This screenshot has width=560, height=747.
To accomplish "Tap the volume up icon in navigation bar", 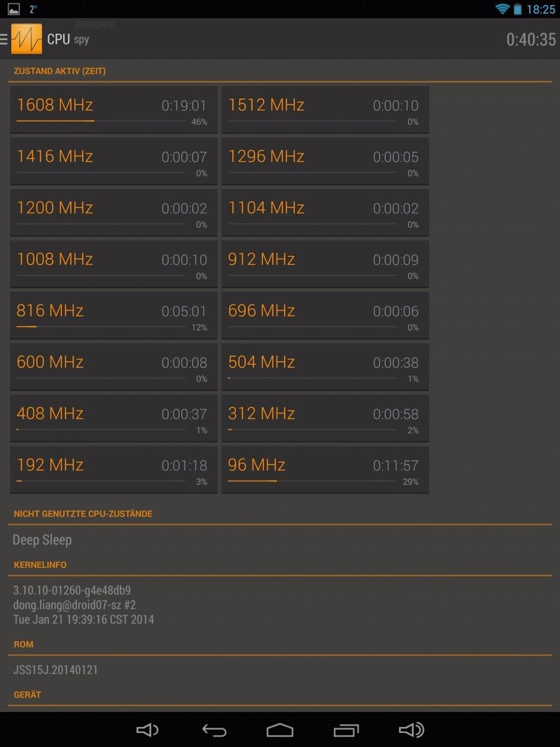I will [x=411, y=730].
